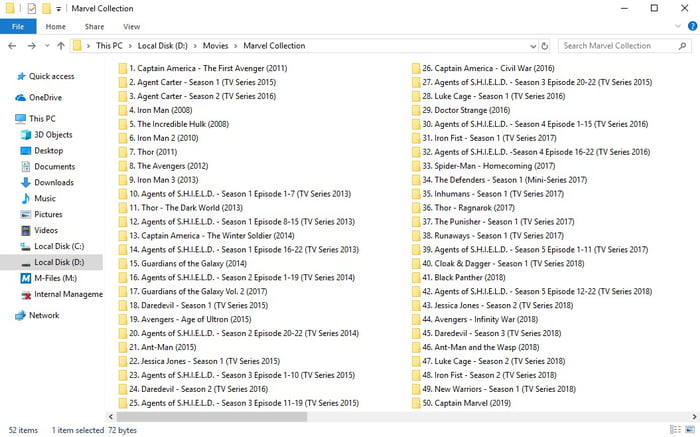
Task: Click the Downloads arrow icon
Action: [26, 183]
